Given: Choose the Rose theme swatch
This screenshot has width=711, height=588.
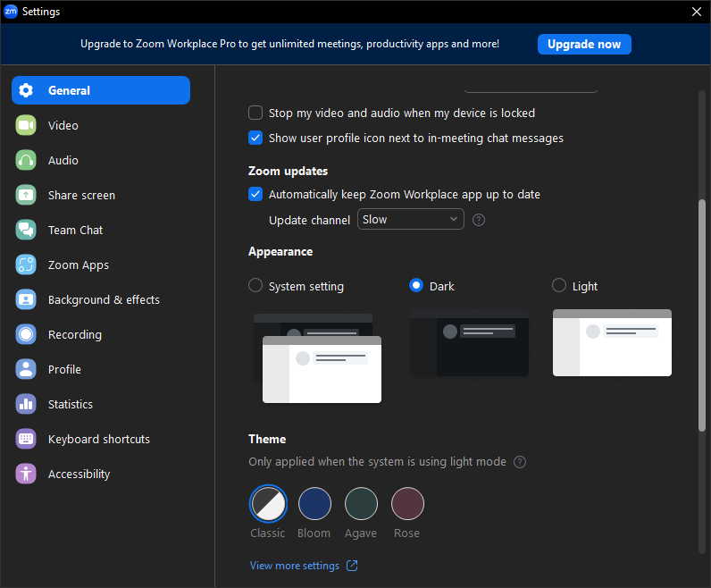Looking at the screenshot, I should click(407, 504).
